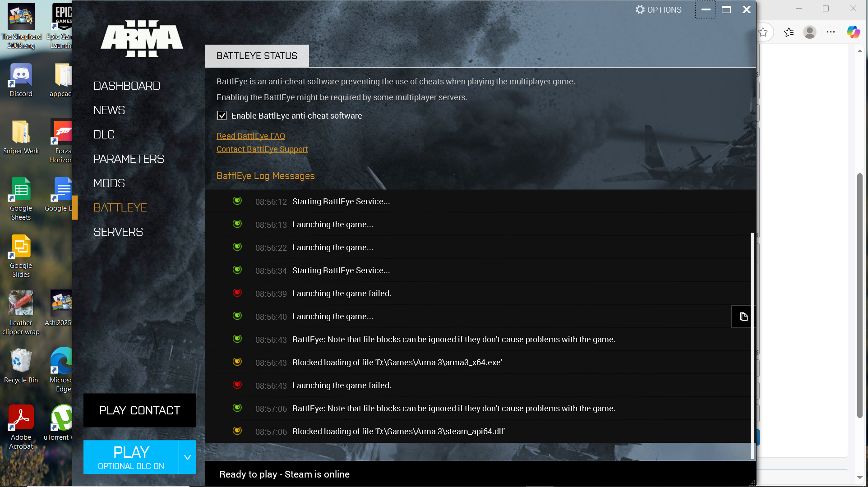Screen dimensions: 868x487
Task: Open the Options gear menu
Action: coord(658,9)
